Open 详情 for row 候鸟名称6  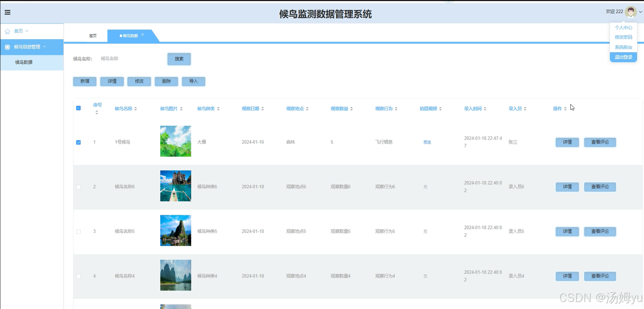pyautogui.click(x=567, y=187)
